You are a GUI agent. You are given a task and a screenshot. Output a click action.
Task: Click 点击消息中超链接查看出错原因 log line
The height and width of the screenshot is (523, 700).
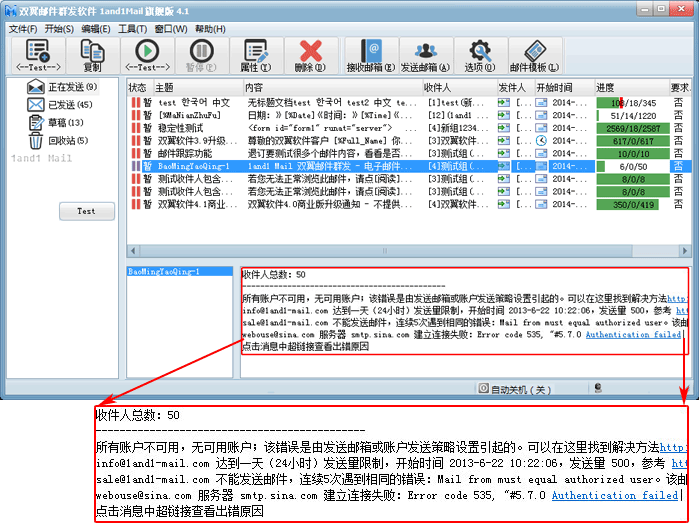coord(305,346)
